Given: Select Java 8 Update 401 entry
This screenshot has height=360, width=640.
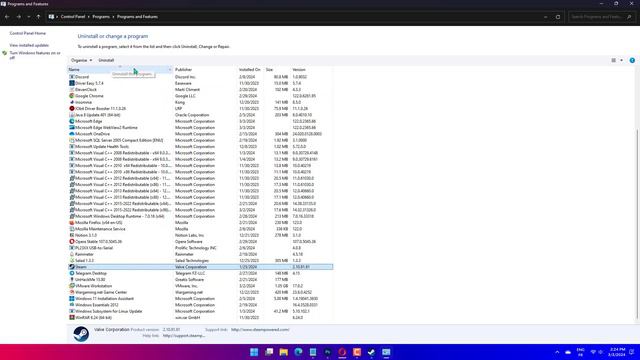Looking at the screenshot, I should point(200,115).
